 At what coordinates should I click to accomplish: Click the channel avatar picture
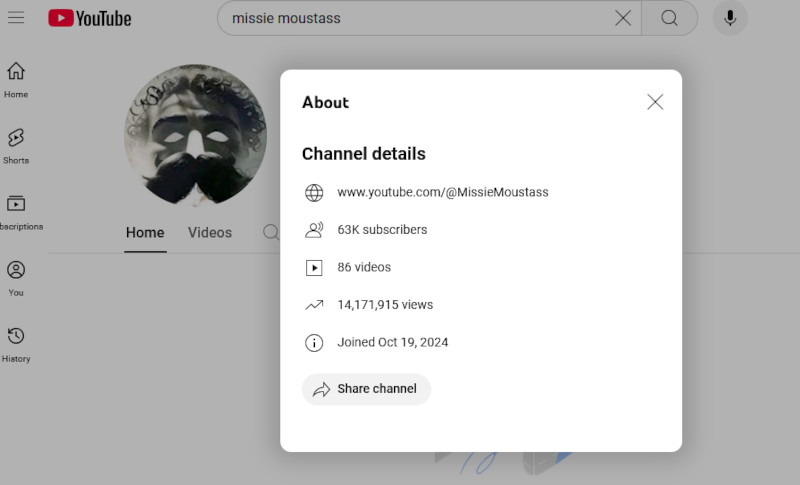coord(195,135)
